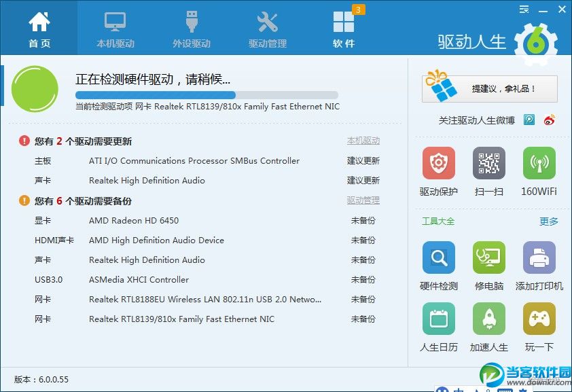Click HDMI声卡 category label
This screenshot has width=572, height=392.
point(54,240)
